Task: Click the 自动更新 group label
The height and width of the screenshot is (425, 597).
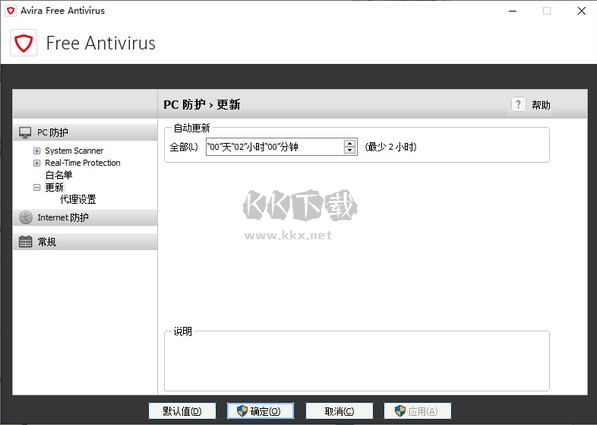Action: click(x=192, y=128)
